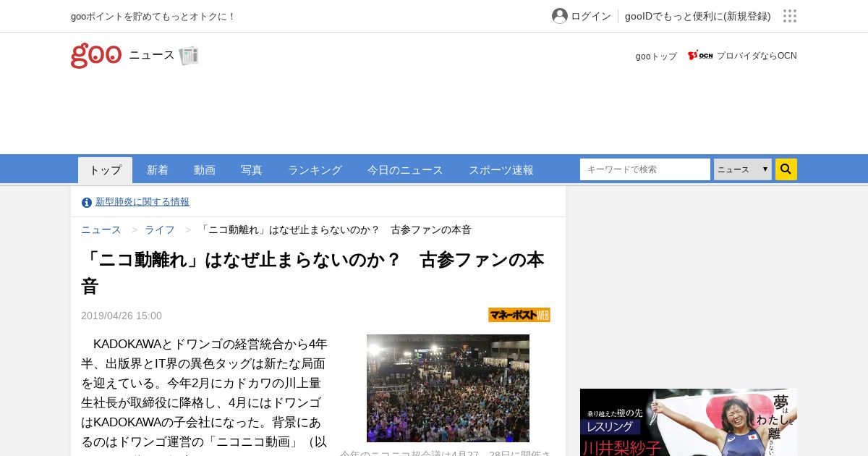
Task: Open the ニュース search category dropdown
Action: pos(743,169)
